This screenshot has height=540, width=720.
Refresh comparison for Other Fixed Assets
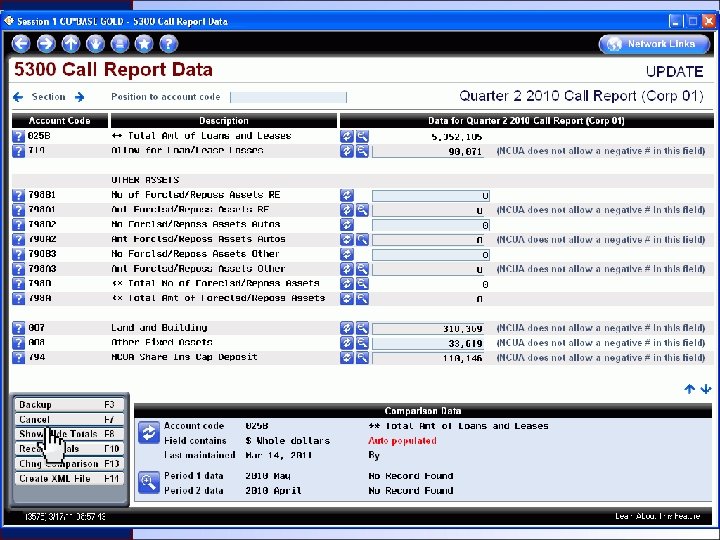point(347,343)
